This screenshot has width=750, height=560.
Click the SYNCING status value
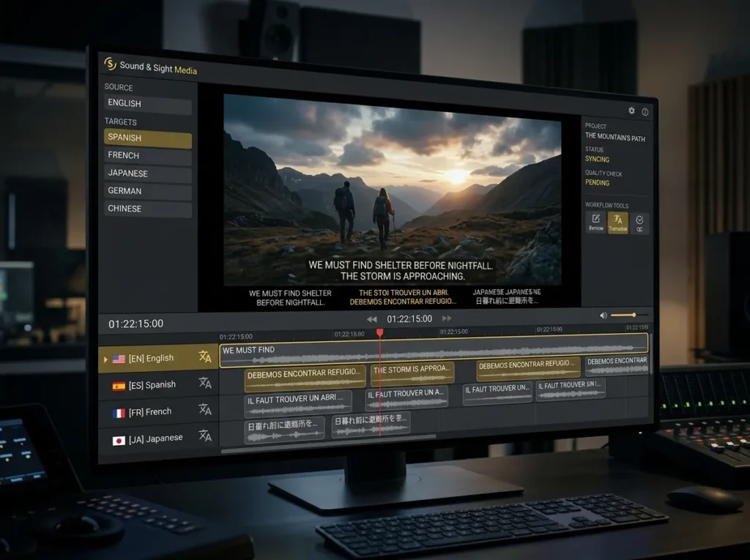click(597, 160)
